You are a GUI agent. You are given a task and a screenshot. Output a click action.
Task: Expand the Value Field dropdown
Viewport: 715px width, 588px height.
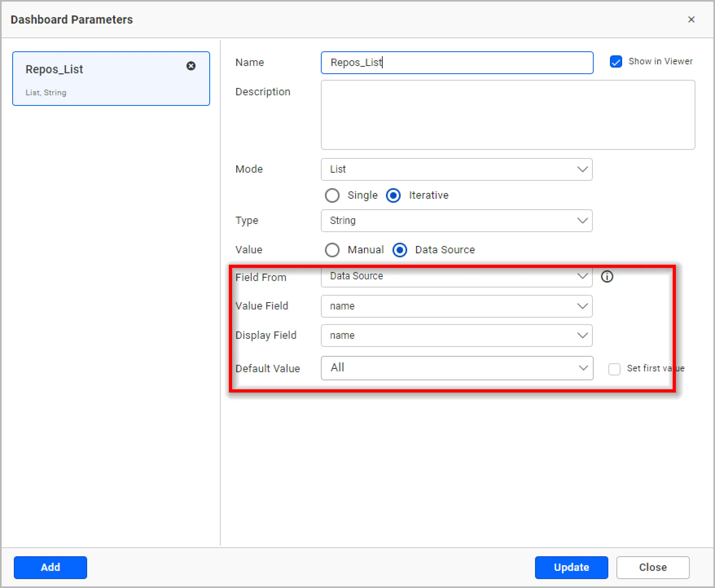pyautogui.click(x=456, y=306)
